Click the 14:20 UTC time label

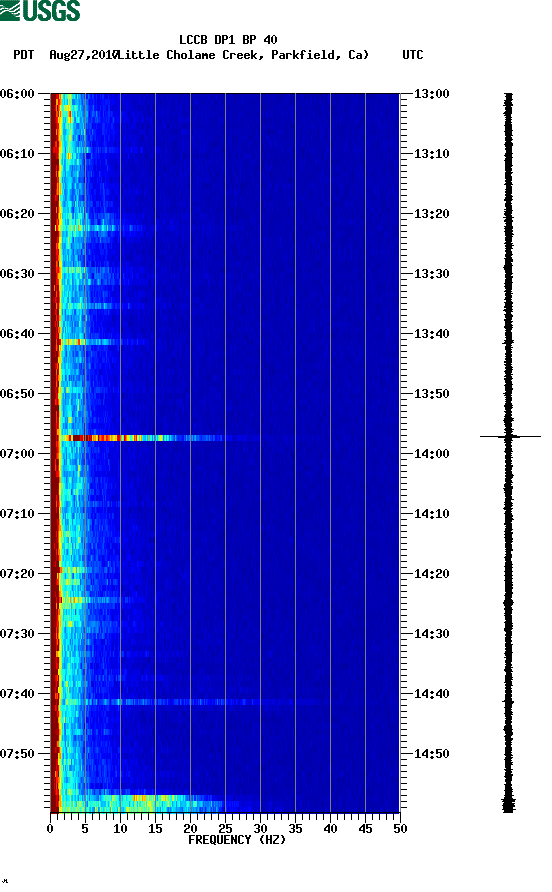[x=431, y=573]
